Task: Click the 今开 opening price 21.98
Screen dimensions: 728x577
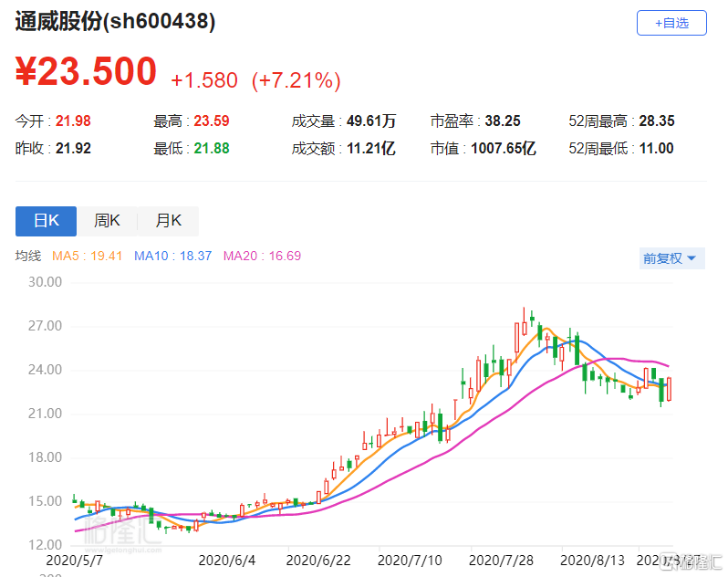Action: (73, 121)
